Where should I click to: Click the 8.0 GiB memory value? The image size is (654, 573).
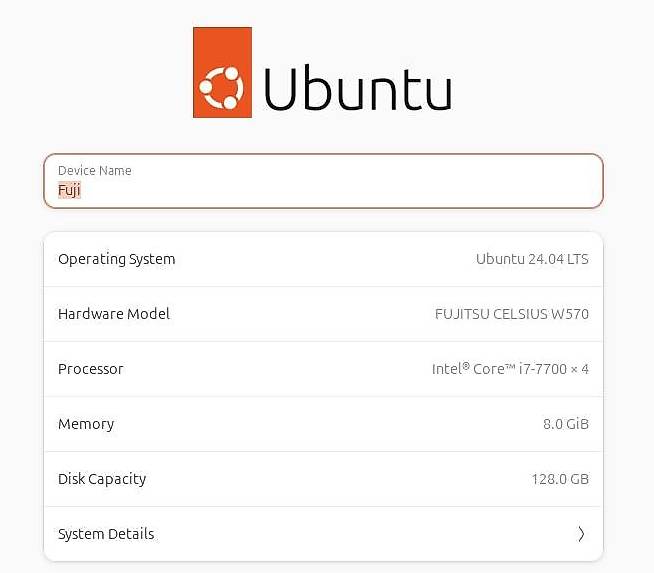[x=566, y=424]
